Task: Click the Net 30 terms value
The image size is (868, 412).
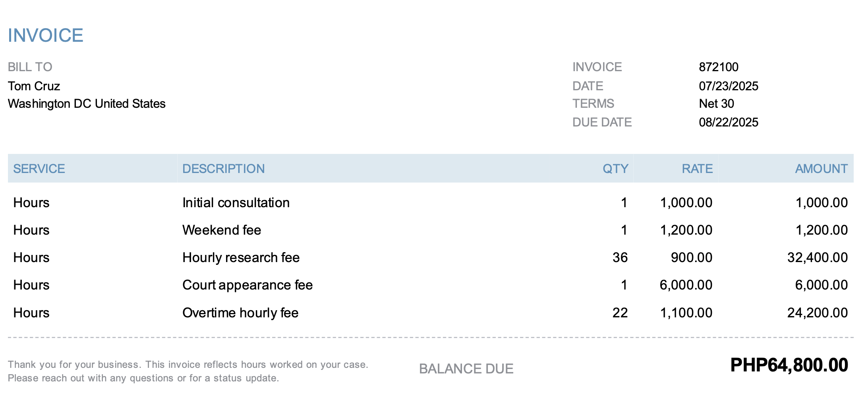Action: point(716,104)
